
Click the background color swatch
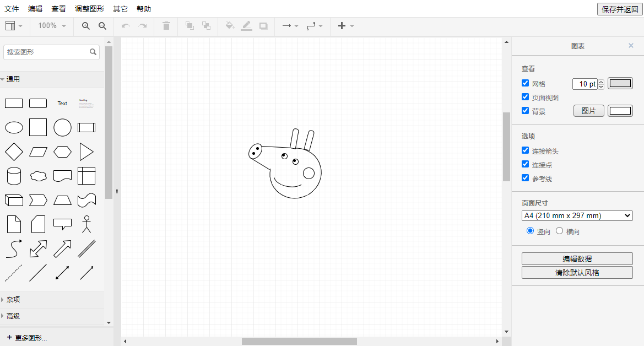(620, 111)
